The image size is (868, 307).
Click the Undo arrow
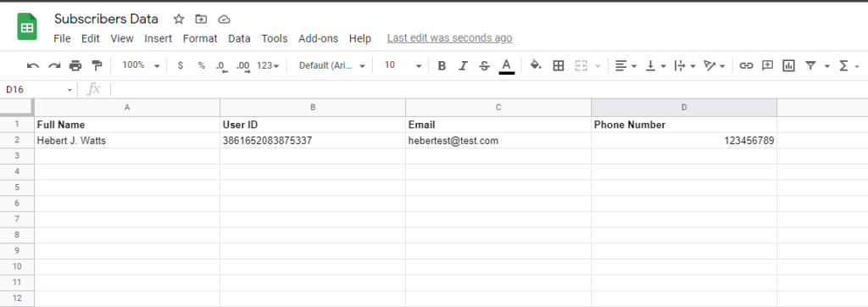[x=33, y=66]
